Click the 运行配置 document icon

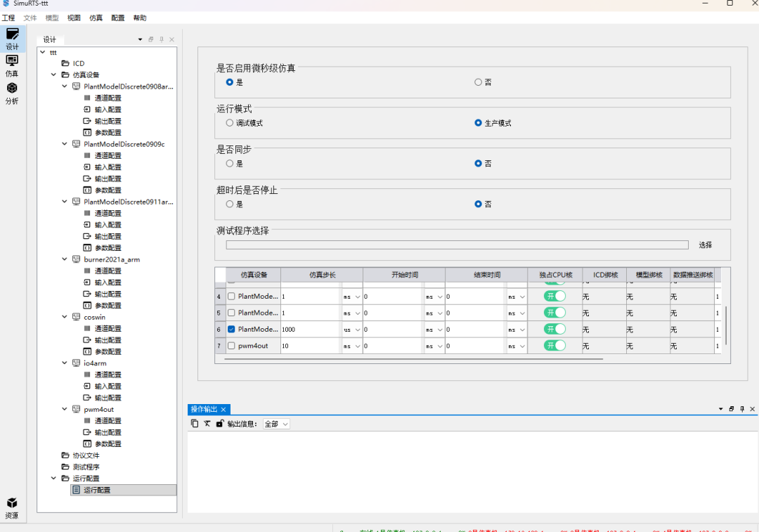(76, 490)
